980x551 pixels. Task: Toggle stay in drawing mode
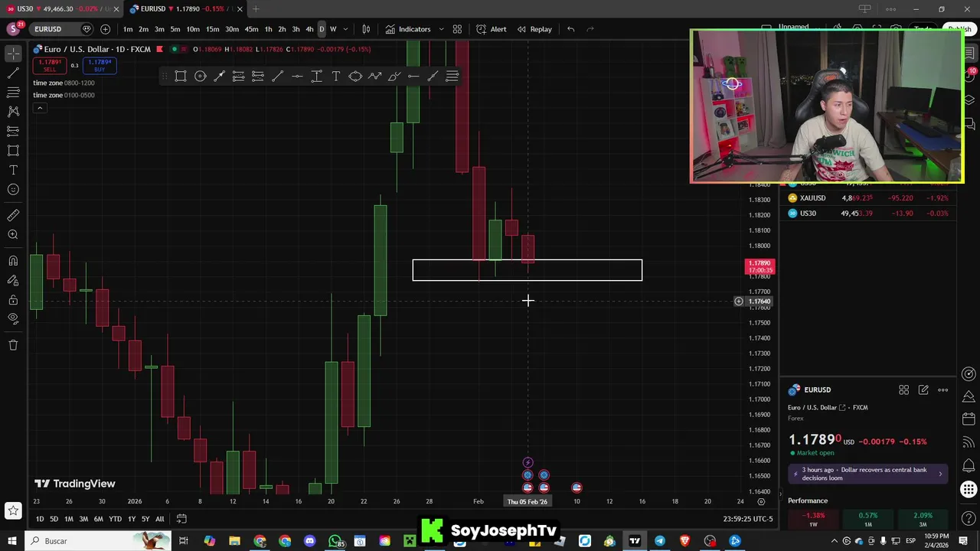tap(13, 280)
